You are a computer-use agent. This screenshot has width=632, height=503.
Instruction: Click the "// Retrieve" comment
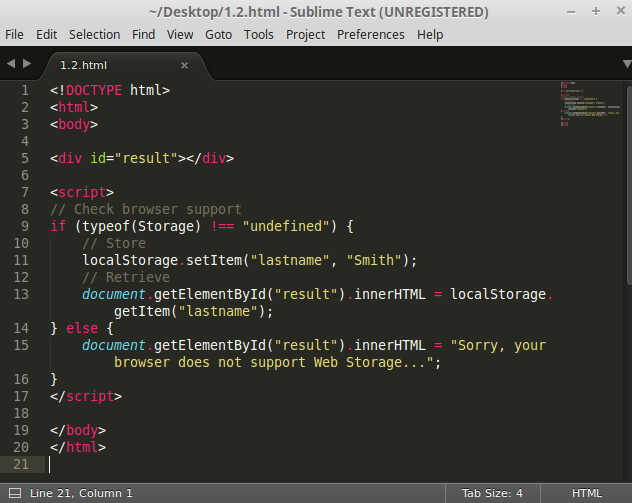126,277
